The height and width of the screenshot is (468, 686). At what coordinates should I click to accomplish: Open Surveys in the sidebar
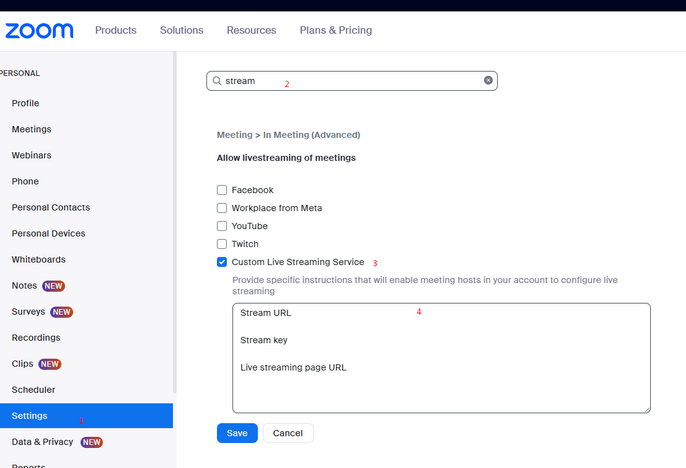[x=28, y=312]
